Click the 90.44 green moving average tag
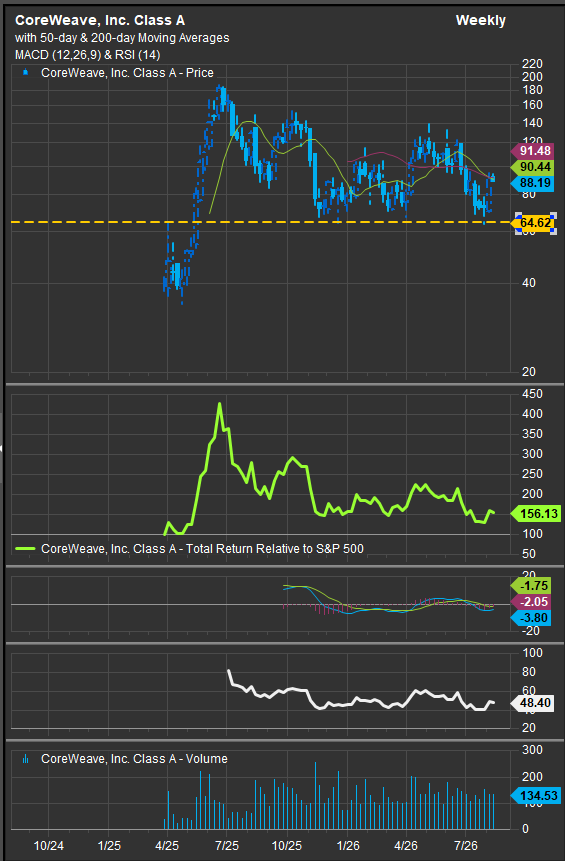Viewport: 565px width, 861px height. [x=534, y=167]
